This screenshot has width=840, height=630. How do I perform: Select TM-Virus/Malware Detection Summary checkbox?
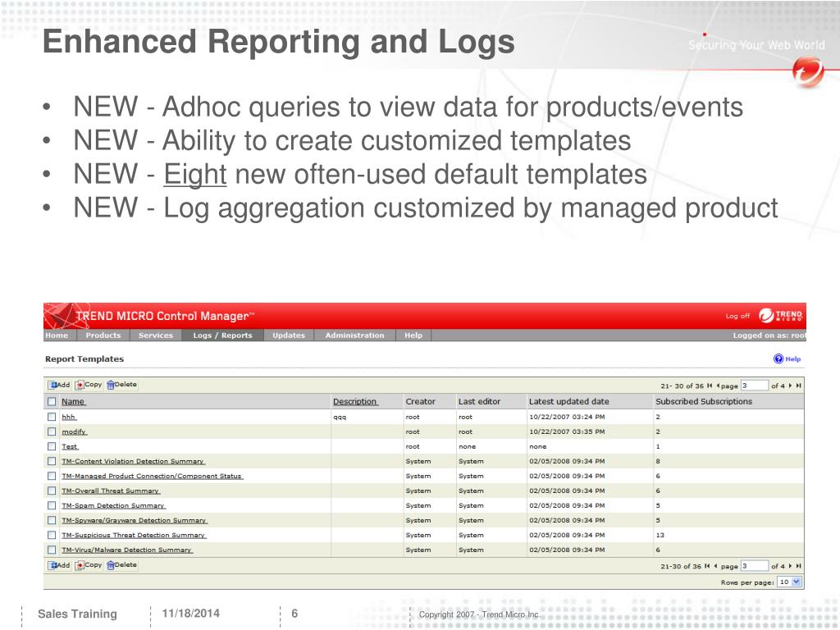pos(52,550)
